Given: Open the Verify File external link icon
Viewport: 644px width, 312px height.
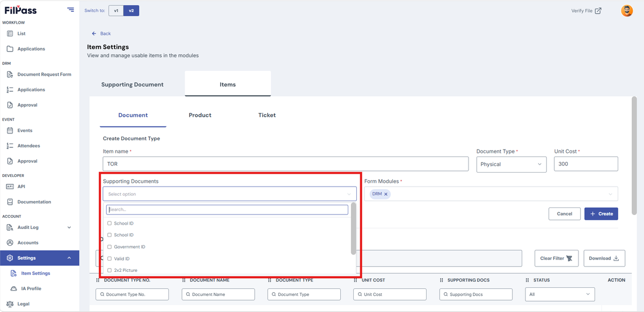Looking at the screenshot, I should 598,11.
